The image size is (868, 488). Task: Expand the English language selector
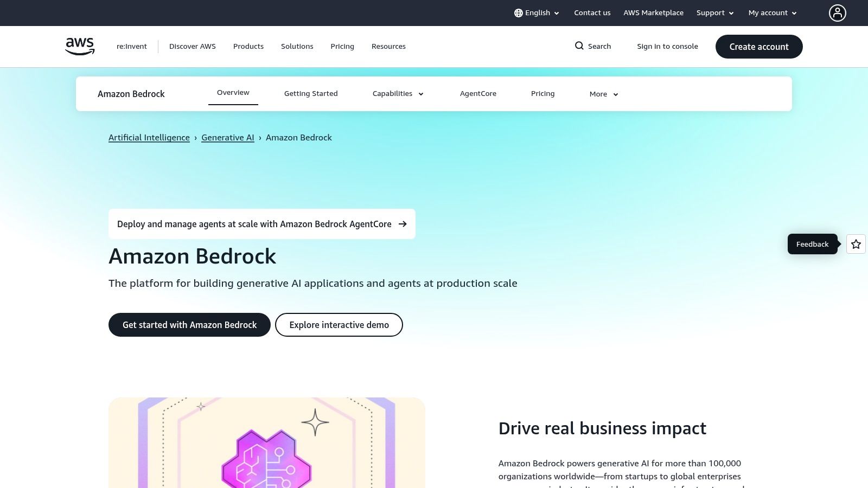[x=537, y=12]
